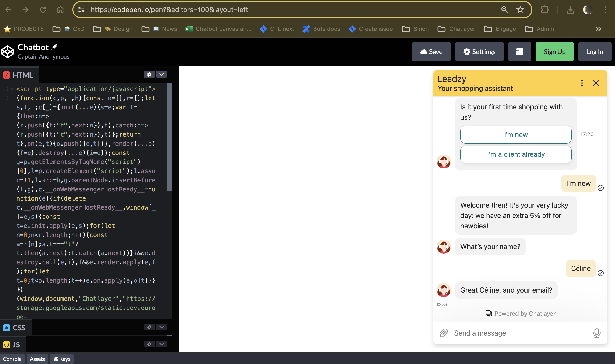Click the CodePen logo
The height and width of the screenshot is (364, 615).
click(x=7, y=52)
